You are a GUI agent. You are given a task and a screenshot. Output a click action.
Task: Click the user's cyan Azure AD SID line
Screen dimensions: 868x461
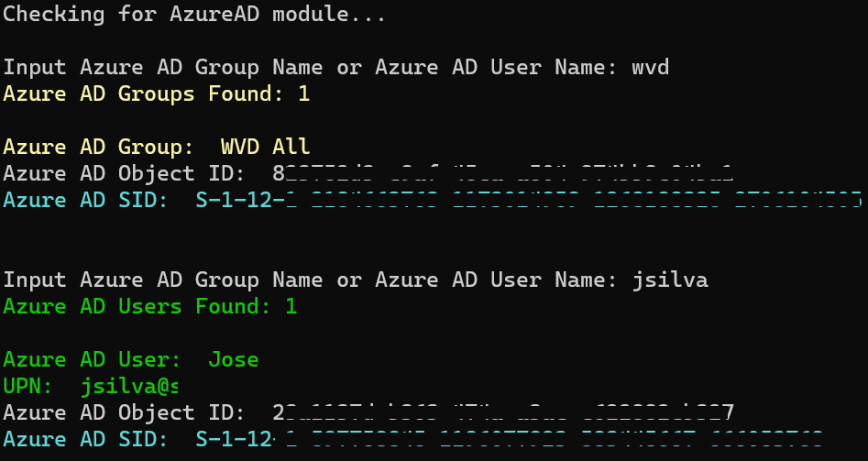(412, 439)
